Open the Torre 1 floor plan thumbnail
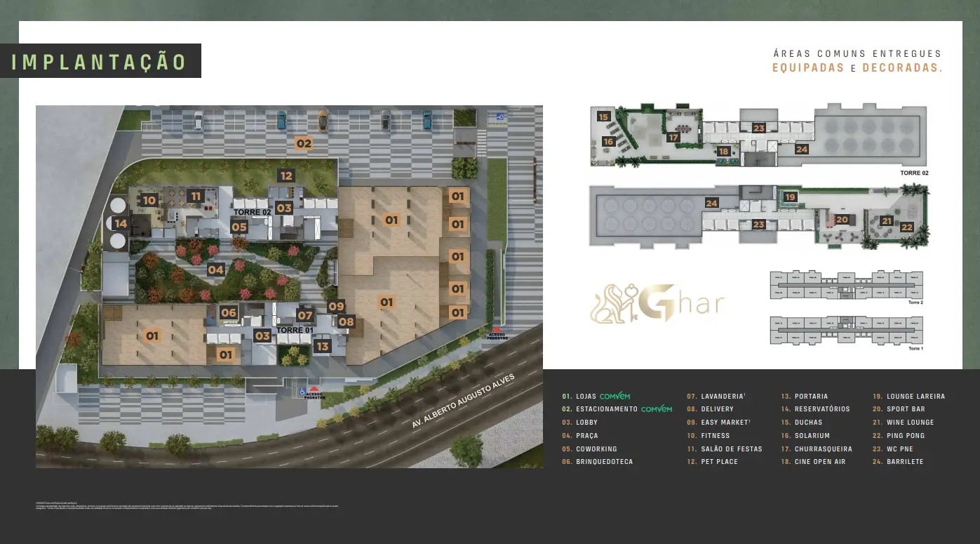Screen dimensions: 980x544 [x=846, y=330]
